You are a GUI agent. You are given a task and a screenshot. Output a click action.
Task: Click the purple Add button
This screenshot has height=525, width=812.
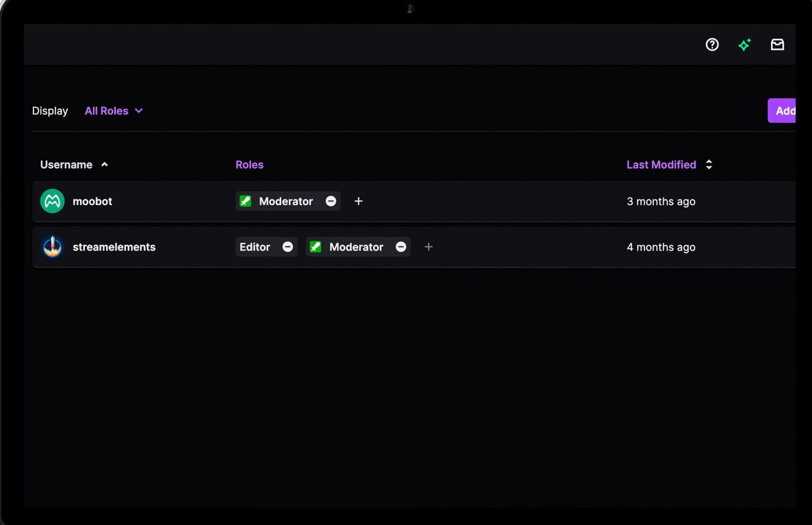(782, 111)
